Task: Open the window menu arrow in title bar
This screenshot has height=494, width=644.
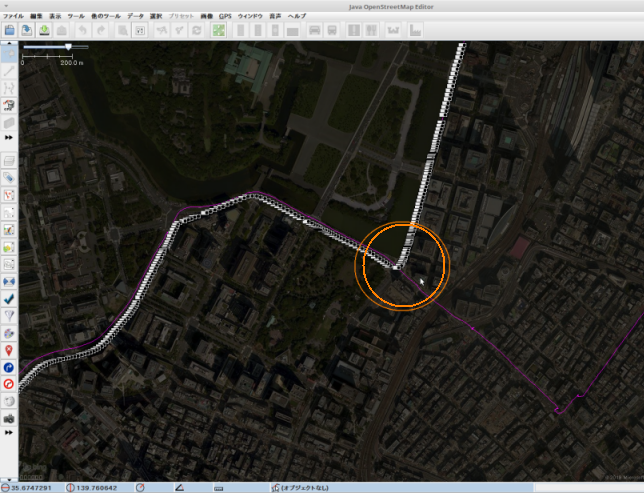Action: (x=6, y=6)
